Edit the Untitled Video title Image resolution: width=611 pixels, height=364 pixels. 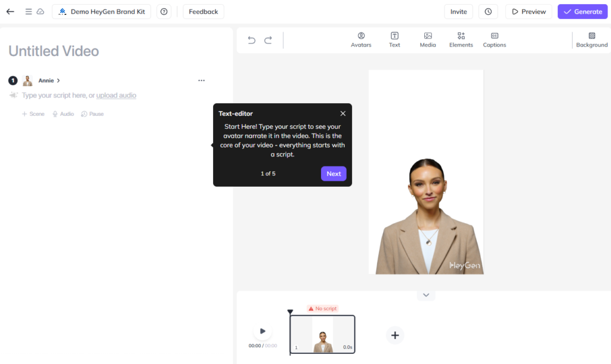[54, 51]
